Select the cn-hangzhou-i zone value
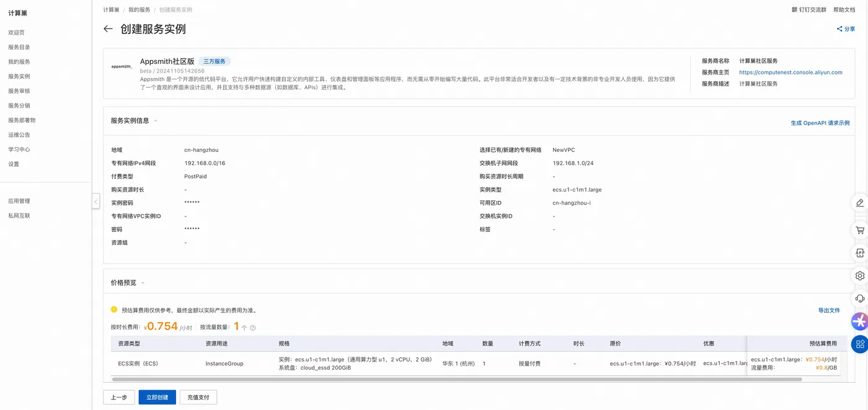Image resolution: width=868 pixels, height=410 pixels. point(572,203)
